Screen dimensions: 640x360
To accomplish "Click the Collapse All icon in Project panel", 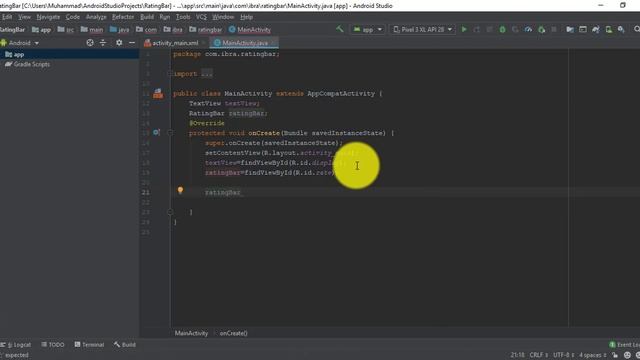I will (103, 42).
